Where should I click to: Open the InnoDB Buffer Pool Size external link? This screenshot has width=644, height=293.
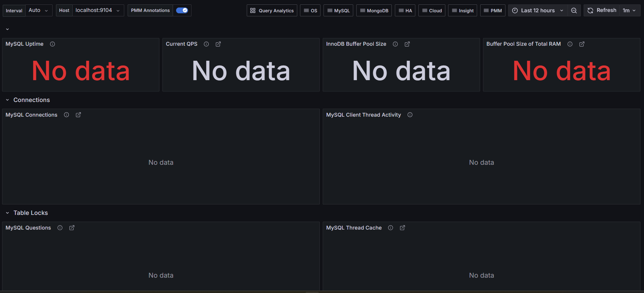407,44
